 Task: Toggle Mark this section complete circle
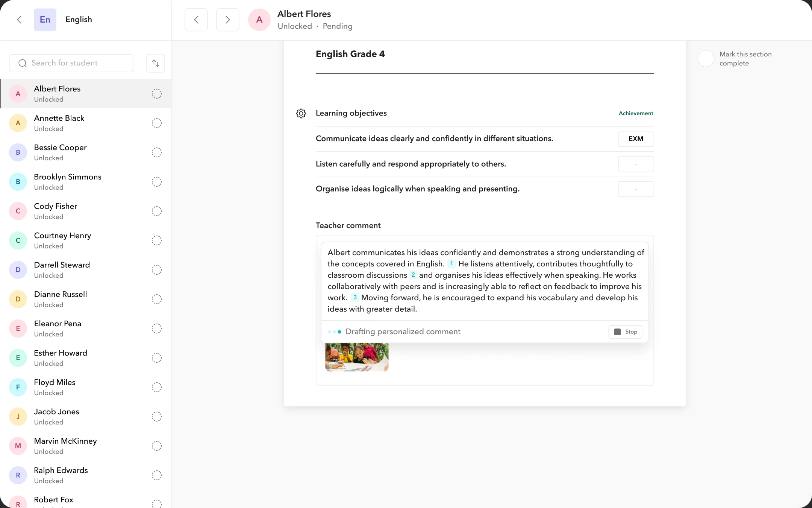706,59
